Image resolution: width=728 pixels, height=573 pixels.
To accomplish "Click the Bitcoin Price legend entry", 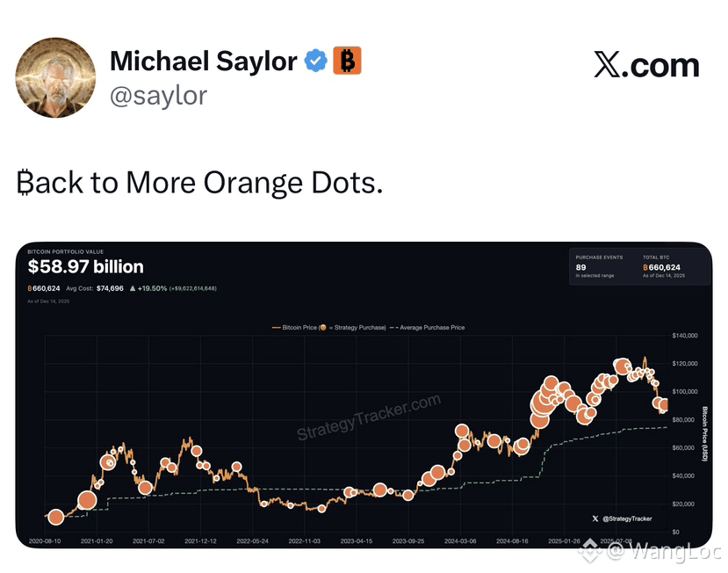I will click(x=294, y=328).
